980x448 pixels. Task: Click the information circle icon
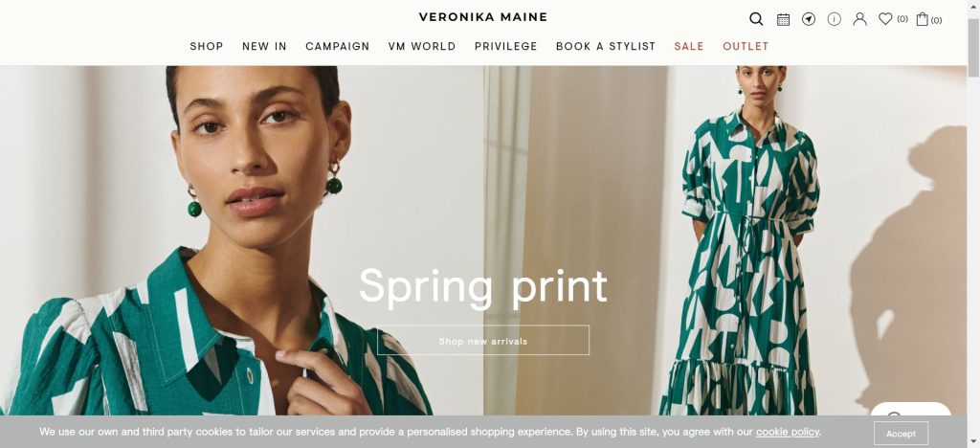coord(835,19)
